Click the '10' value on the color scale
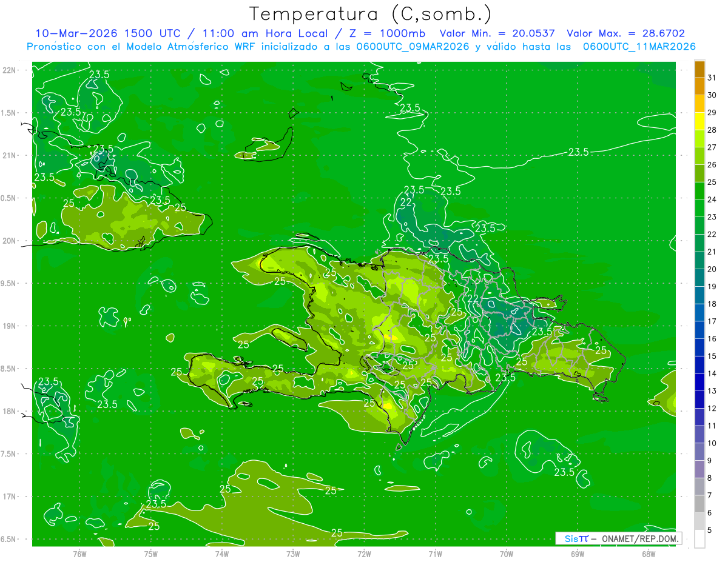The width and height of the screenshot is (728, 562). 712,443
